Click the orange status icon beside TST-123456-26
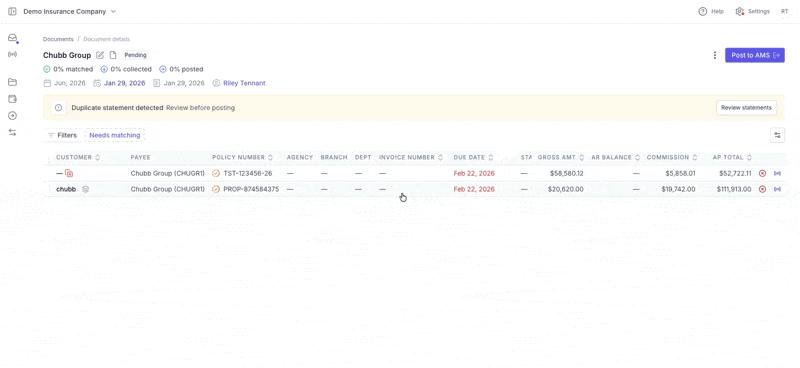 click(x=216, y=174)
